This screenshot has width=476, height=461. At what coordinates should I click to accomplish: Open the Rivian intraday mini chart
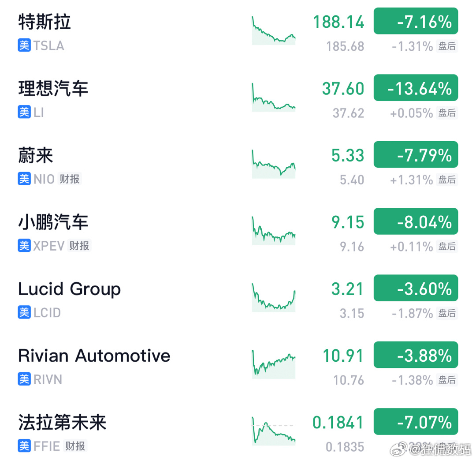274,364
